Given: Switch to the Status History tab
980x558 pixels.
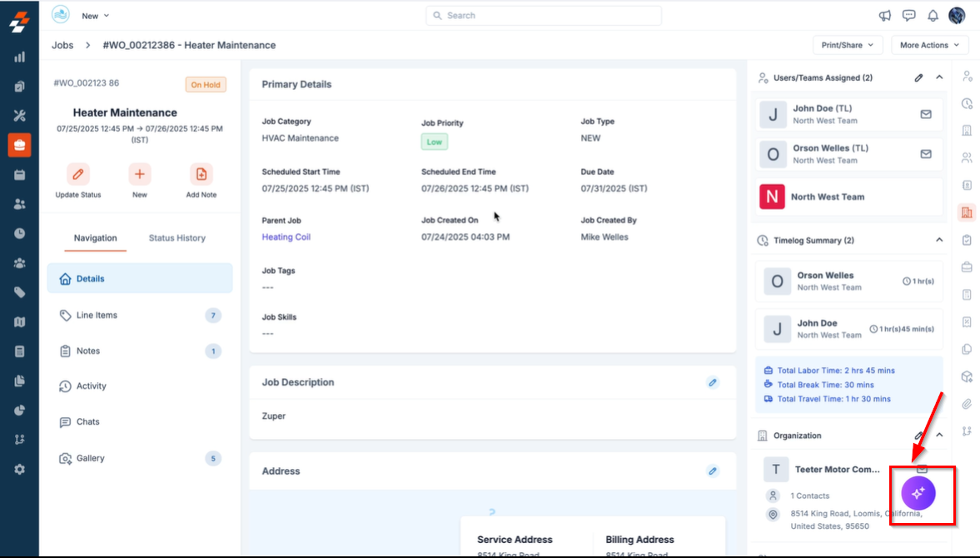Looking at the screenshot, I should (177, 238).
